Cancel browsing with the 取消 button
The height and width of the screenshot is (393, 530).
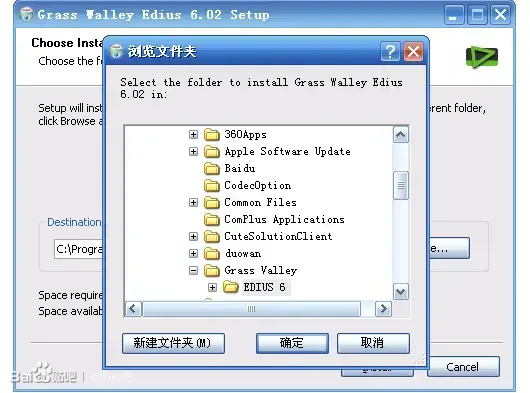coord(373,343)
